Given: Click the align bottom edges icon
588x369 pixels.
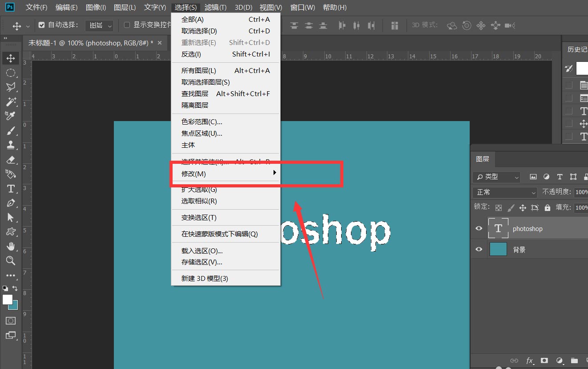Looking at the screenshot, I should point(323,25).
